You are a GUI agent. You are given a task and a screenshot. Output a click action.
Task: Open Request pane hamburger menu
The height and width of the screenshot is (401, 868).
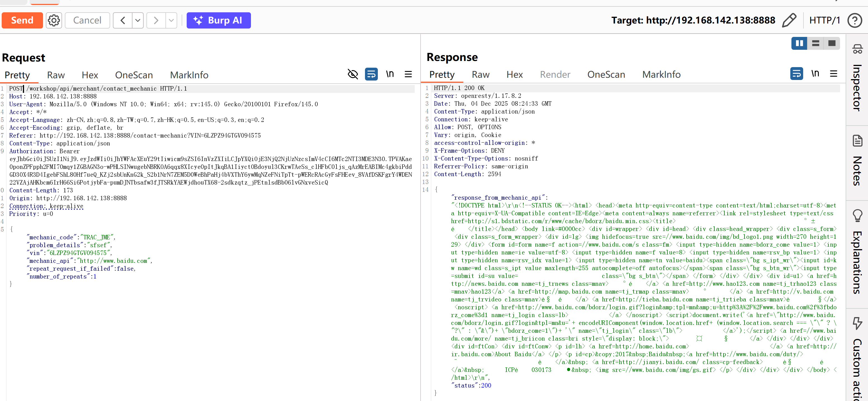point(408,74)
